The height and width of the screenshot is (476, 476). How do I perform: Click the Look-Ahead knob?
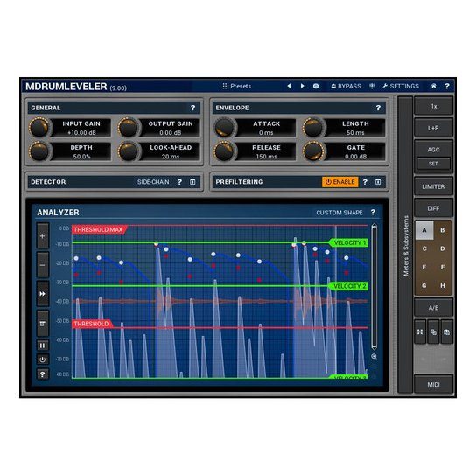point(128,151)
